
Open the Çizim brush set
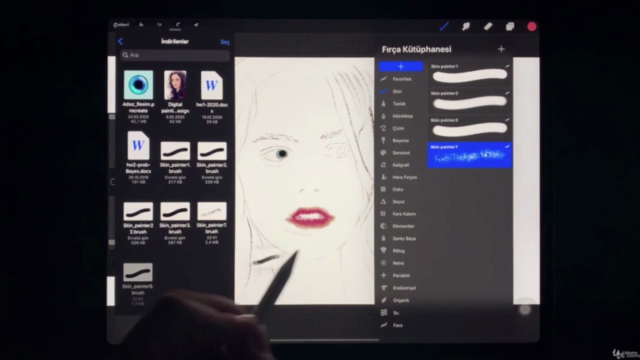[401, 128]
